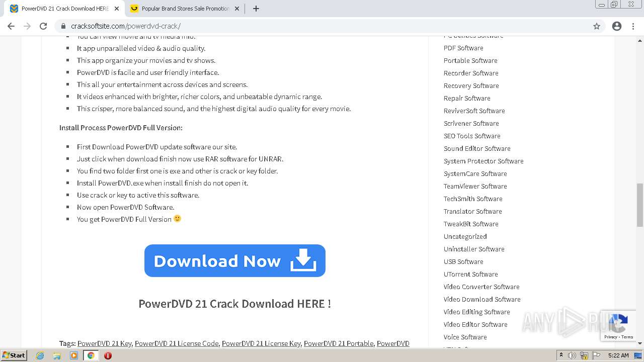The image size is (644, 362).
Task: Open the PowerDVD 21 License Key tag
Action: pyautogui.click(x=261, y=343)
